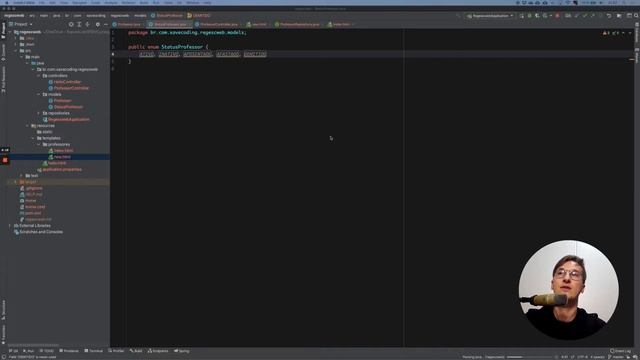Open the File menu in menu bar

(42, 2)
